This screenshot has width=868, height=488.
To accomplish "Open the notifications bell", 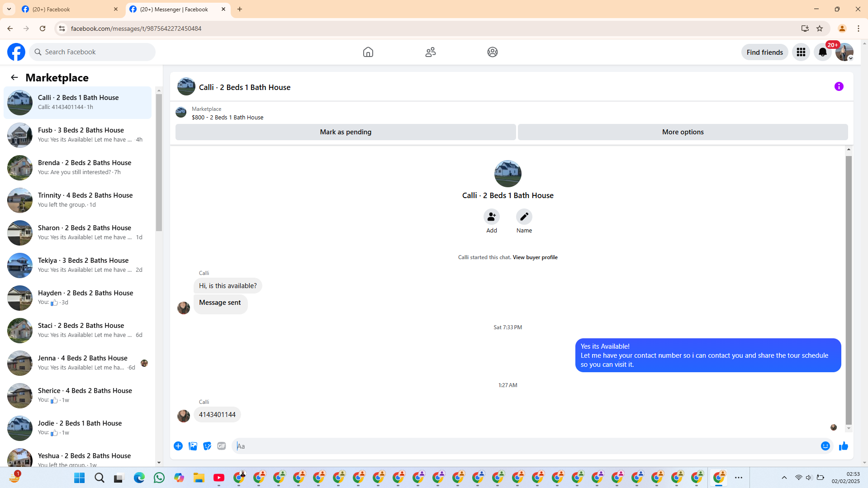I will click(x=823, y=52).
